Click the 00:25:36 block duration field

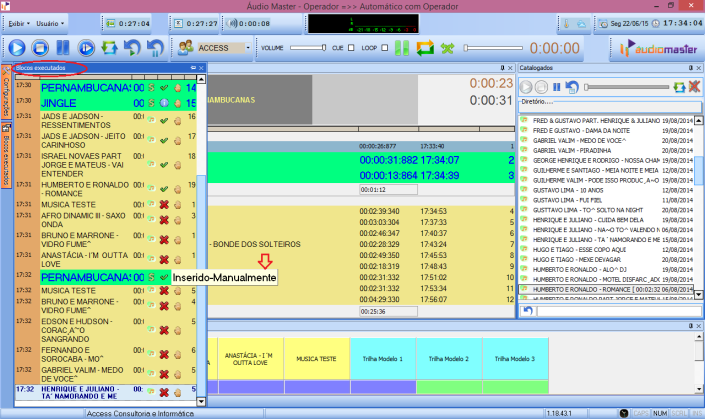[388, 311]
